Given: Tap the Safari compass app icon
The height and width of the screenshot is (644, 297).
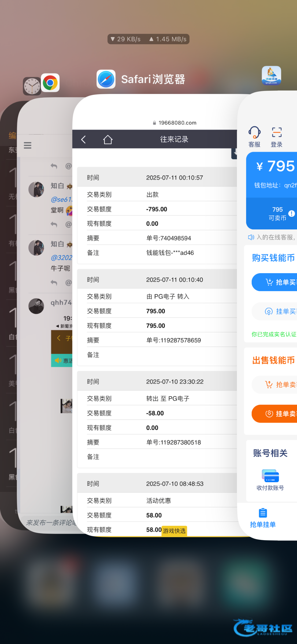Looking at the screenshot, I should click(106, 79).
